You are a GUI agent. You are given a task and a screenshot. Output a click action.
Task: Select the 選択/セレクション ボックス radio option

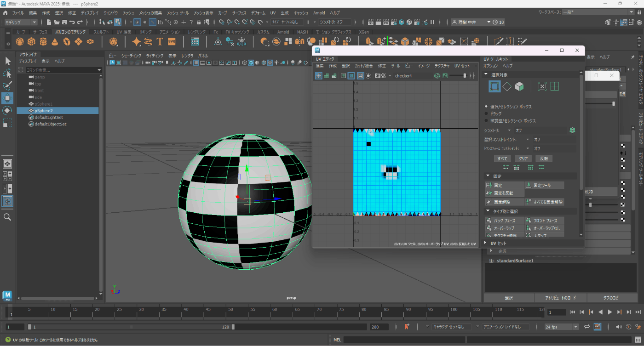[x=487, y=107]
